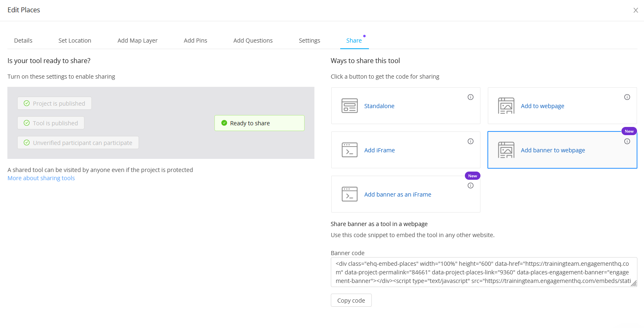
Task: Click the Tool is published check icon
Action: 27,123
